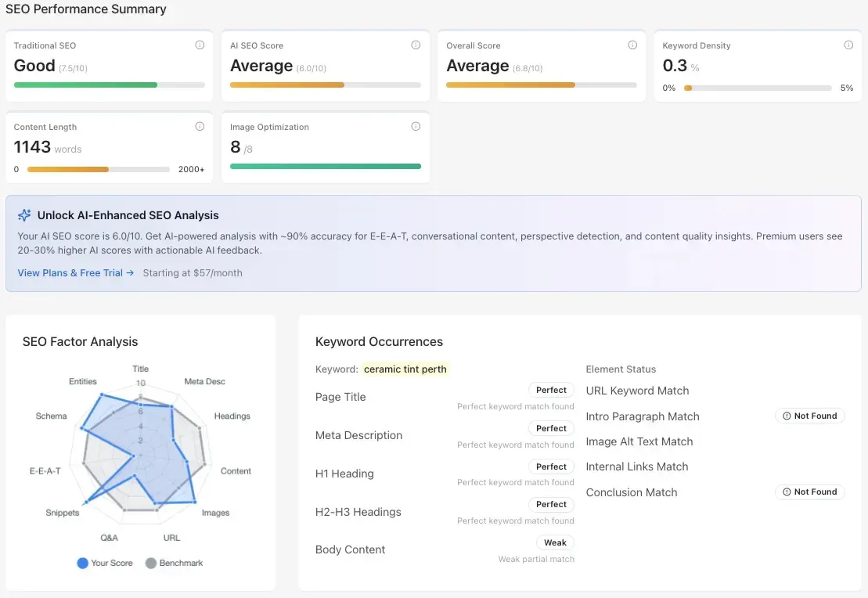
Task: Toggle the Your Score legend under the radar chart
Action: 104,563
